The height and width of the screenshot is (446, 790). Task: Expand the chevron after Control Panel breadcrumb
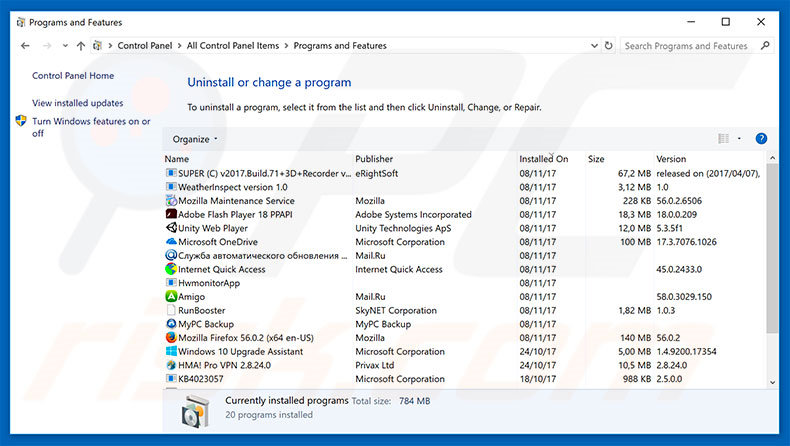click(x=179, y=46)
